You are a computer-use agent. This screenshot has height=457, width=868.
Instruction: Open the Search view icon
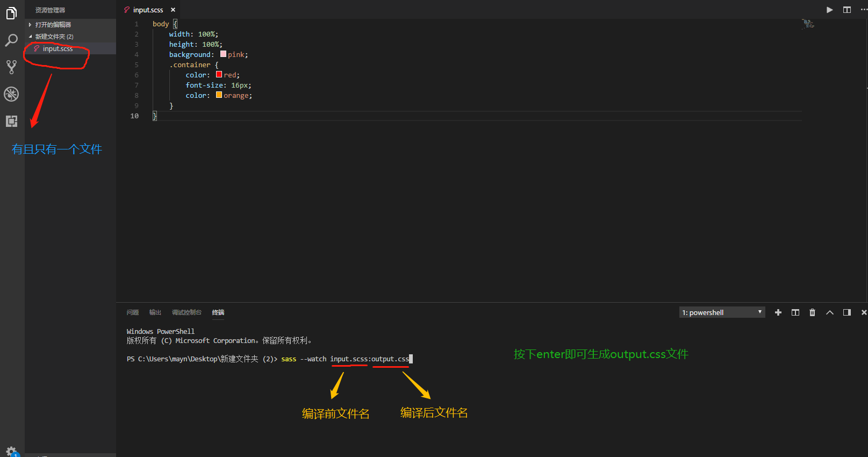[x=11, y=40]
